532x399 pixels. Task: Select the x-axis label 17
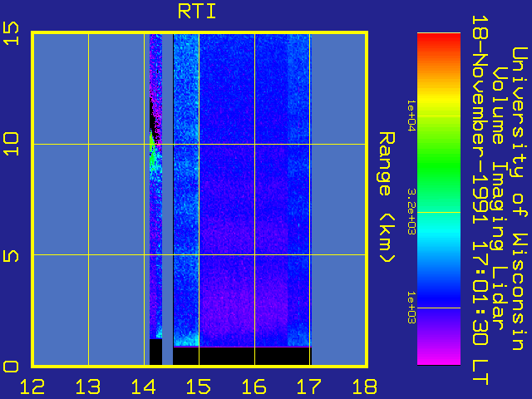pyautogui.click(x=309, y=387)
